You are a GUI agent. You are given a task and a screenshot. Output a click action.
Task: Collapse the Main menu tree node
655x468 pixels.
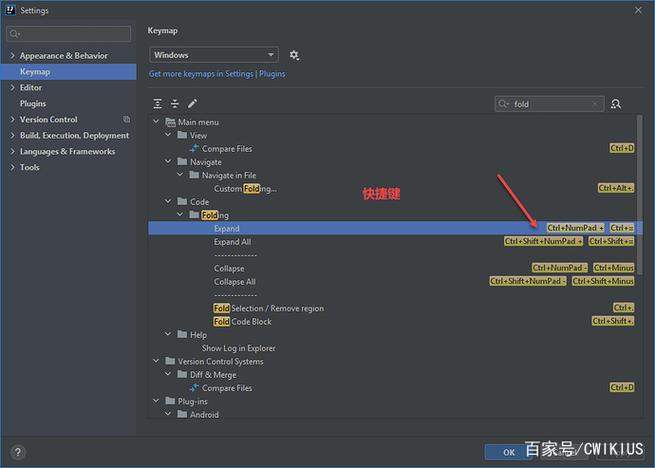pyautogui.click(x=156, y=122)
